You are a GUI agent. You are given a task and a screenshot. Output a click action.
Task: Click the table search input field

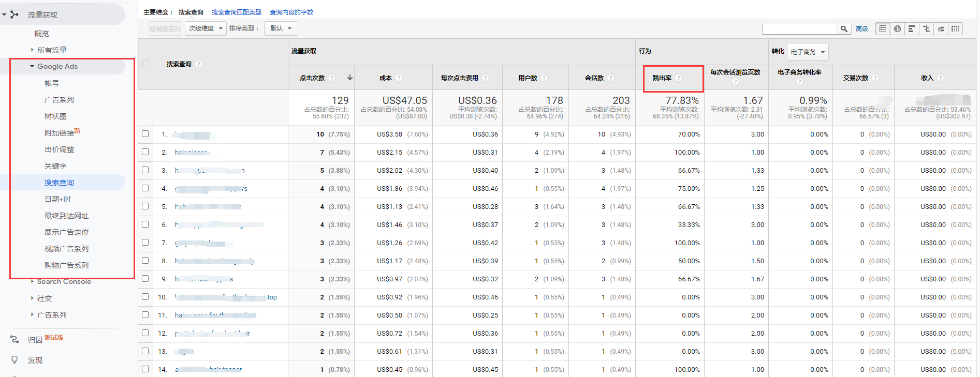pyautogui.click(x=800, y=29)
